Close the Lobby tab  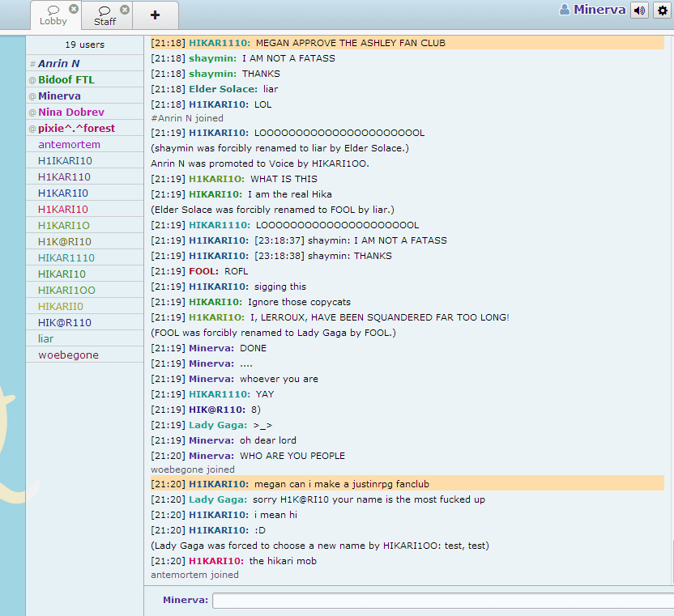74,9
